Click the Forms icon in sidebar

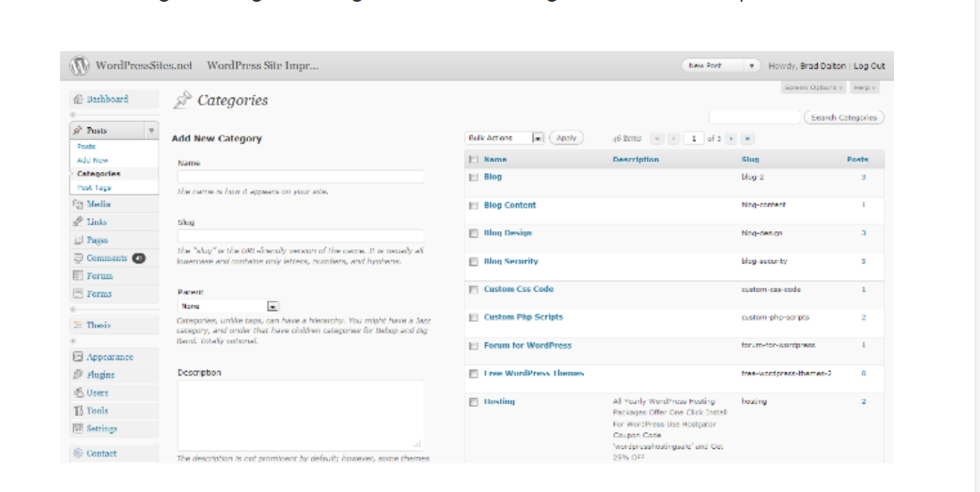[x=78, y=294]
